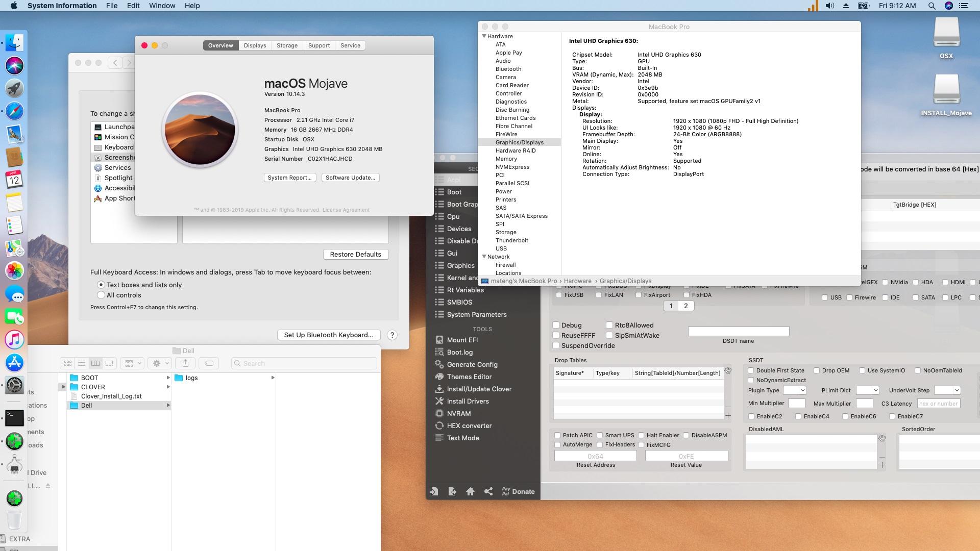Click Set Up Bluetooth Keyboard button
Image resolution: width=980 pixels, height=551 pixels.
pos(329,335)
